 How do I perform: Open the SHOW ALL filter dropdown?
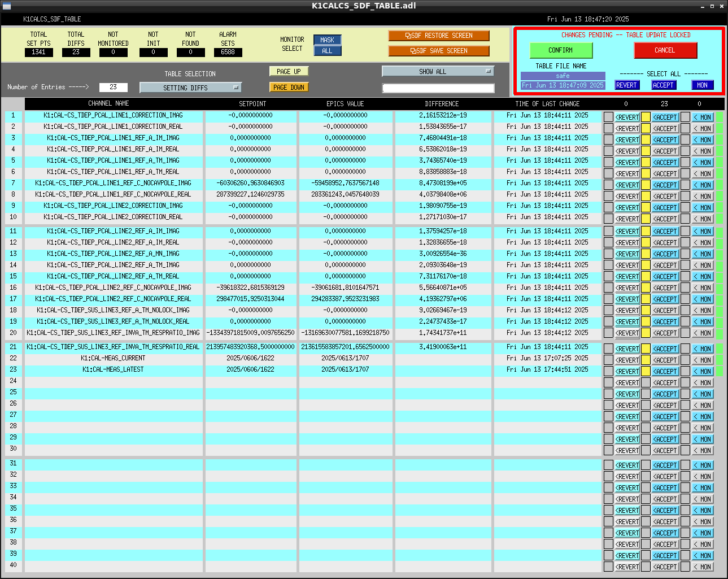[x=438, y=72]
